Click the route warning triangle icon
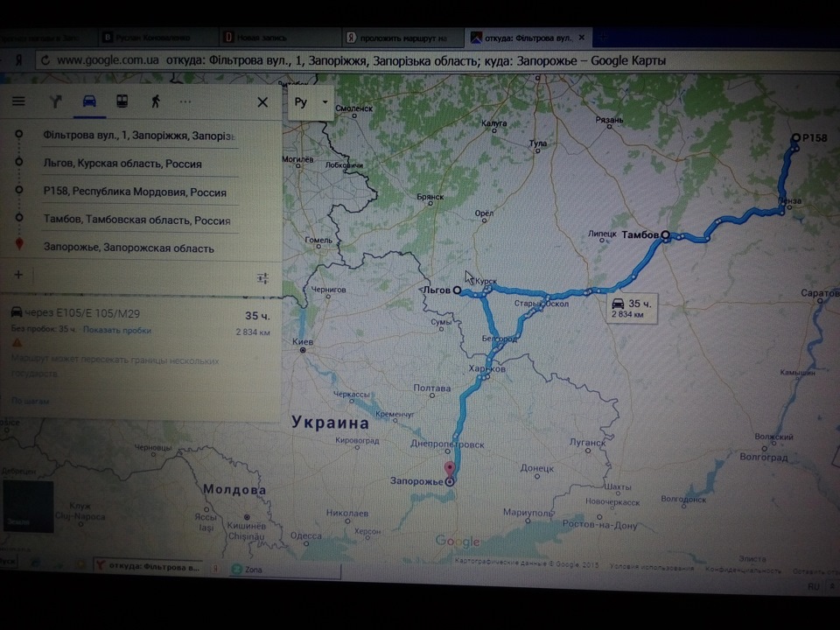Viewport: 840px width, 630px height. 17,342
